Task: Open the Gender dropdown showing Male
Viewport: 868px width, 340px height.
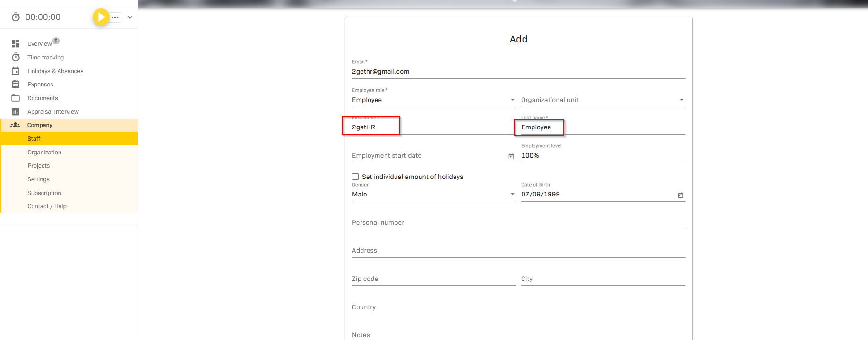Action: (x=433, y=195)
